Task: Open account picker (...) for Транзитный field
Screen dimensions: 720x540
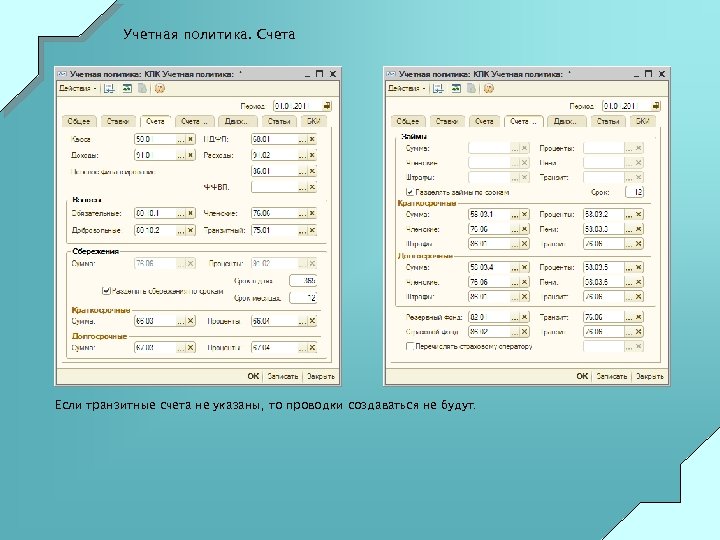Action: (303, 230)
